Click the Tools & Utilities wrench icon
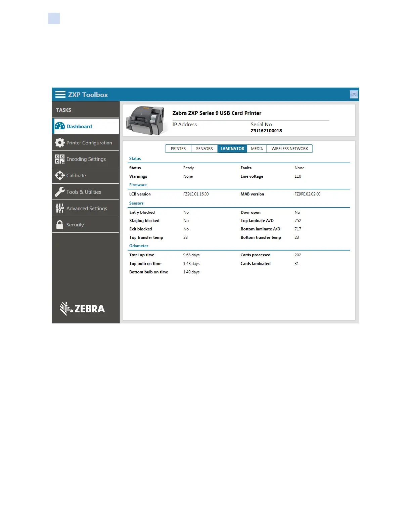Screen dimensions: 411x532 (x=60, y=192)
